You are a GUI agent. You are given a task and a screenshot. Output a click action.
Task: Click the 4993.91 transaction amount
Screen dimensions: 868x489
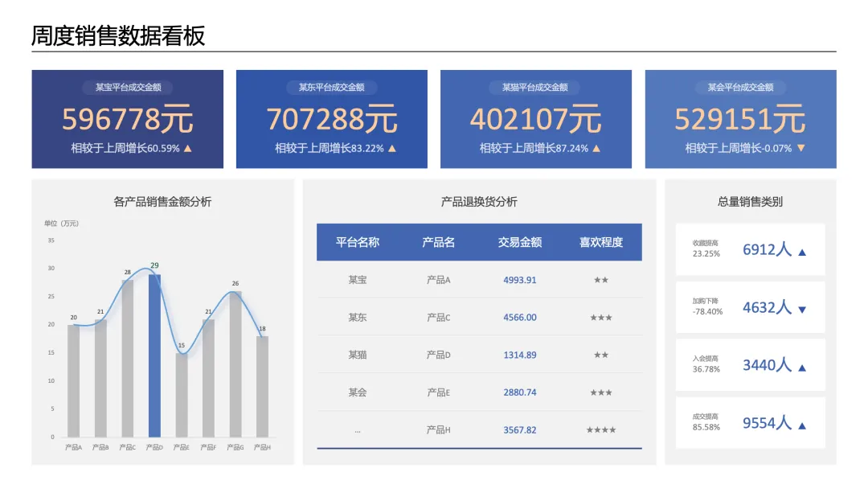pos(520,280)
